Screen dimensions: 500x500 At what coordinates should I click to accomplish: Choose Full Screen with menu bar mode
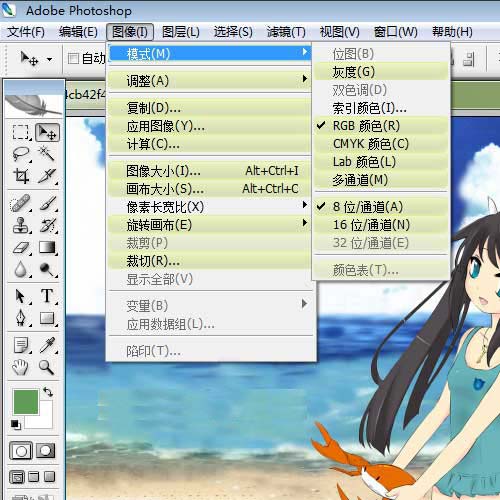coord(34,477)
